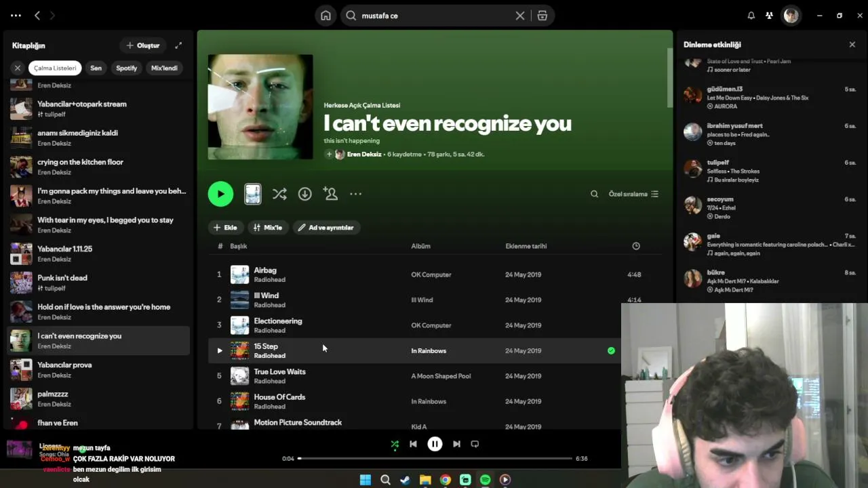Select the Airbag track title
This screenshot has width=868, height=488.
click(265, 270)
